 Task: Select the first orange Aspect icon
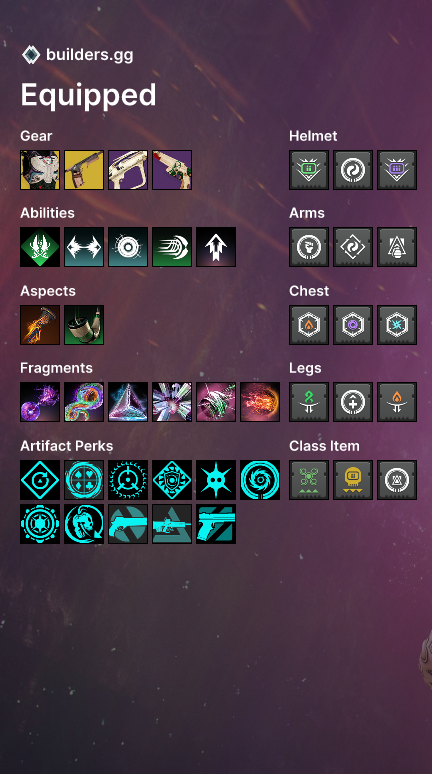tap(40, 325)
